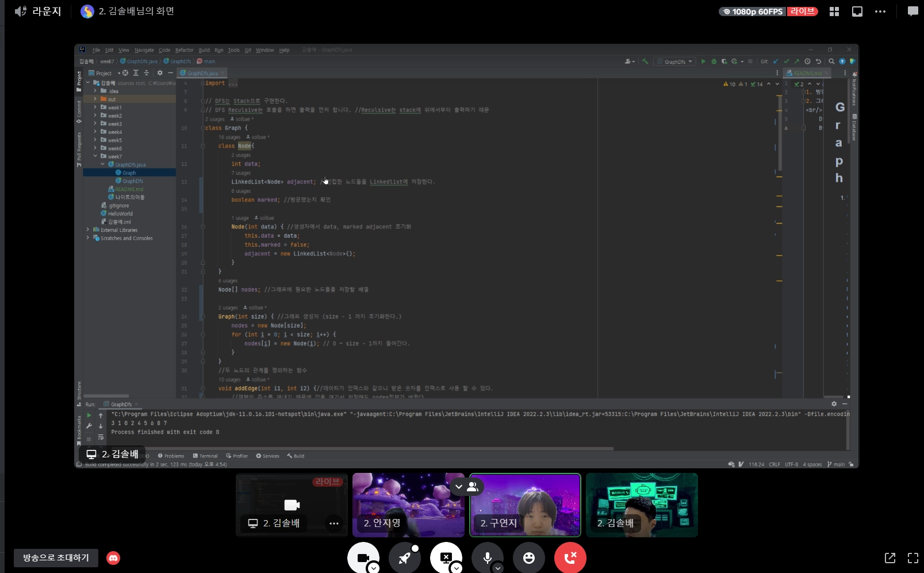This screenshot has height=573, width=924.
Task: Collapse the participants strip using the chevron
Action: click(x=459, y=487)
